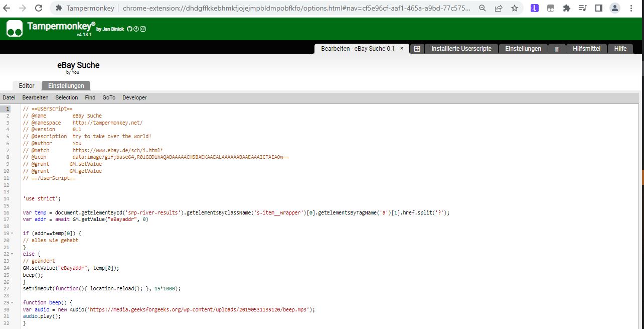This screenshot has width=644, height=329.
Task: Click the setTimeout location.reload line
Action: [x=102, y=289]
